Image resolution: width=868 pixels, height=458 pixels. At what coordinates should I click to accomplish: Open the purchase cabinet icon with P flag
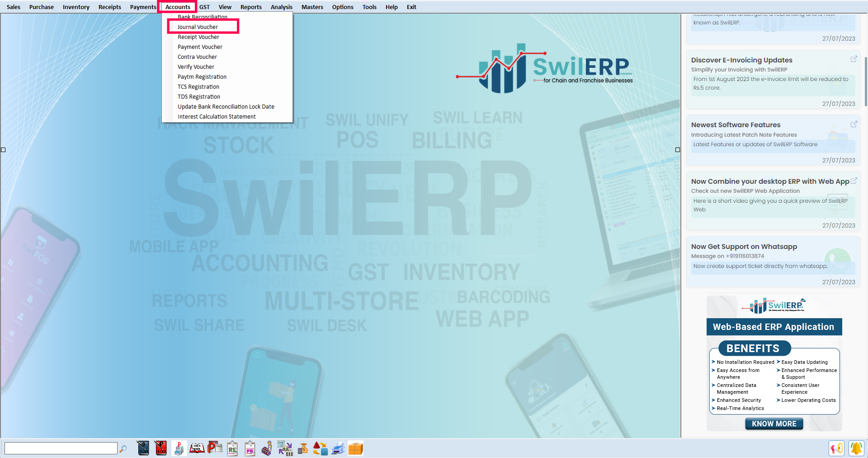[x=179, y=448]
